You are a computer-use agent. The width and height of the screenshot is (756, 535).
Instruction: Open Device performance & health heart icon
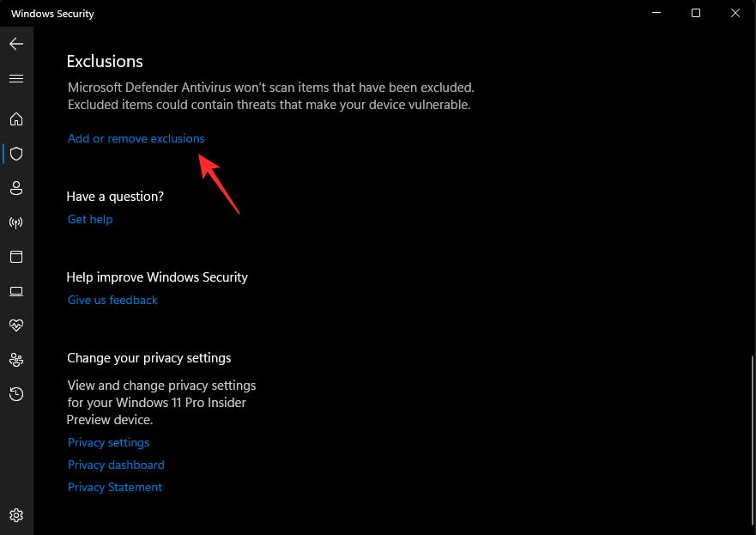pos(16,325)
